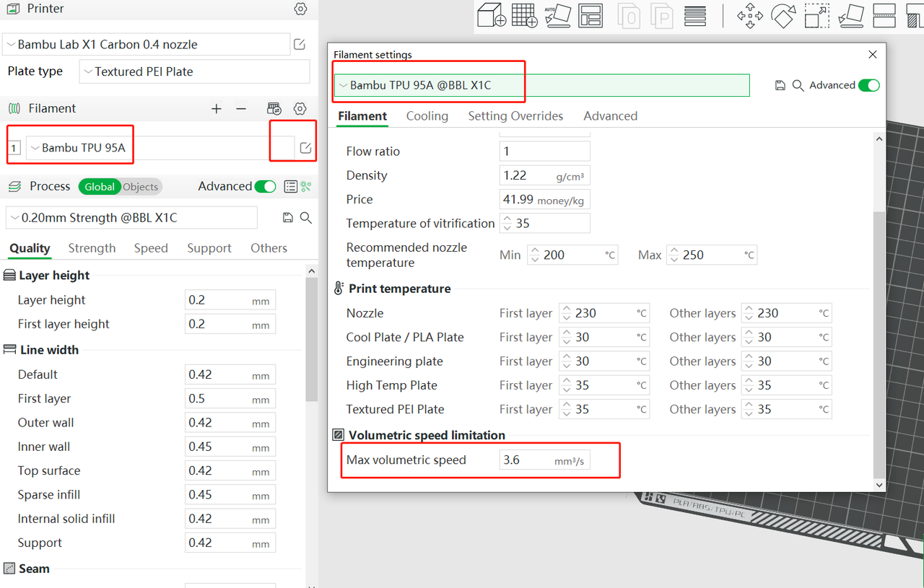Click the Filament settings dialog scrollbar
This screenshot has height=588, width=924.
(x=879, y=345)
